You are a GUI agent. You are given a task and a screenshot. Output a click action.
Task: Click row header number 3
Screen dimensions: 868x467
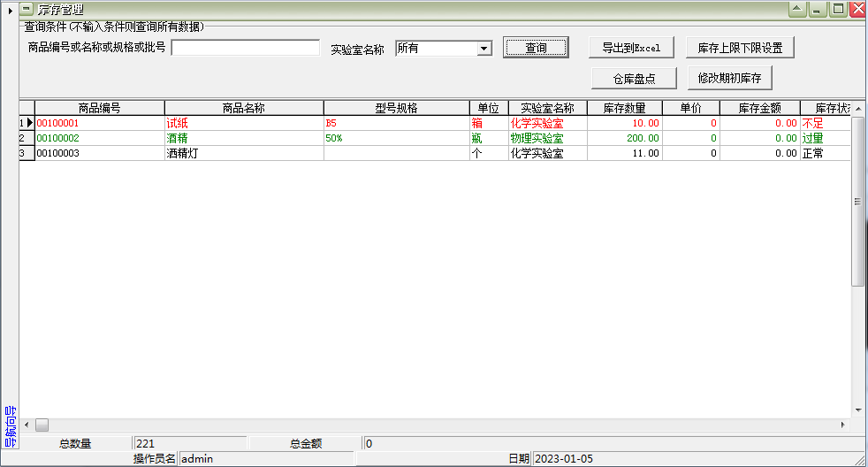[27, 153]
